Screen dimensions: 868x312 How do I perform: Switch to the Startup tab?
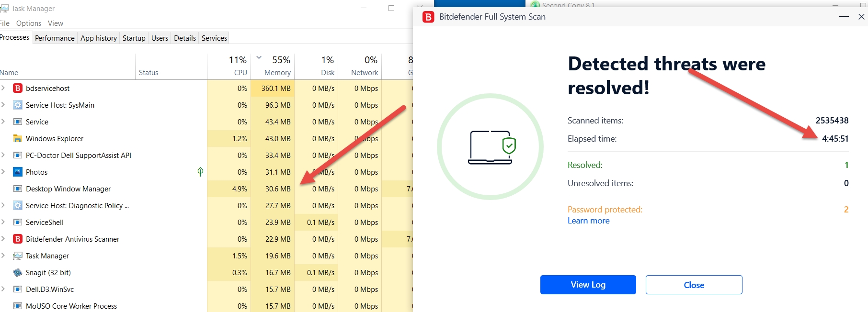click(134, 38)
